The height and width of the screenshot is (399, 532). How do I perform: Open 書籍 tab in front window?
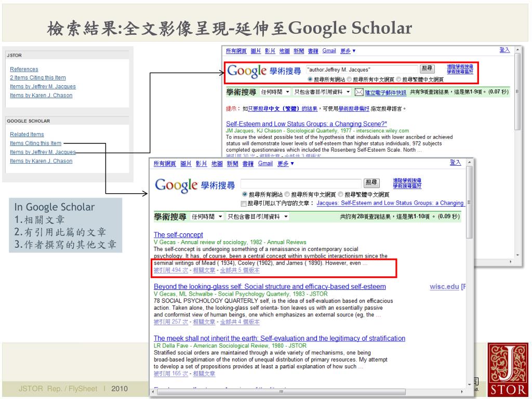[x=248, y=164]
